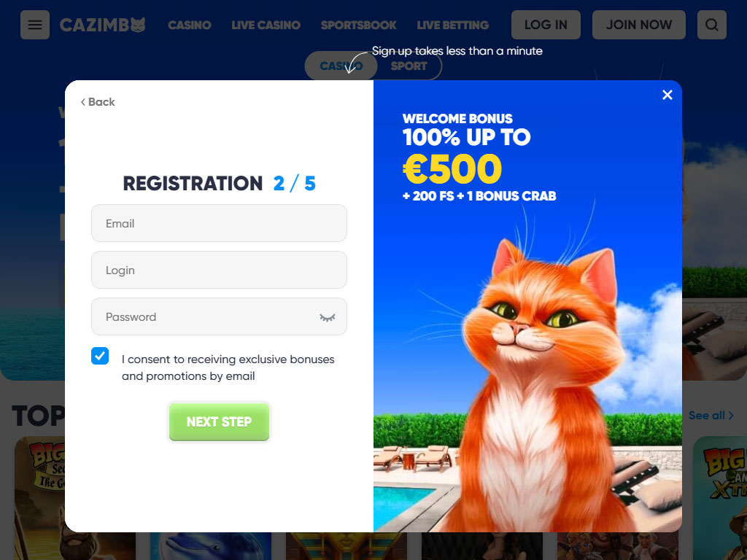747x560 pixels.
Task: Click the Cazimbo cat logo
Action: coord(102,25)
